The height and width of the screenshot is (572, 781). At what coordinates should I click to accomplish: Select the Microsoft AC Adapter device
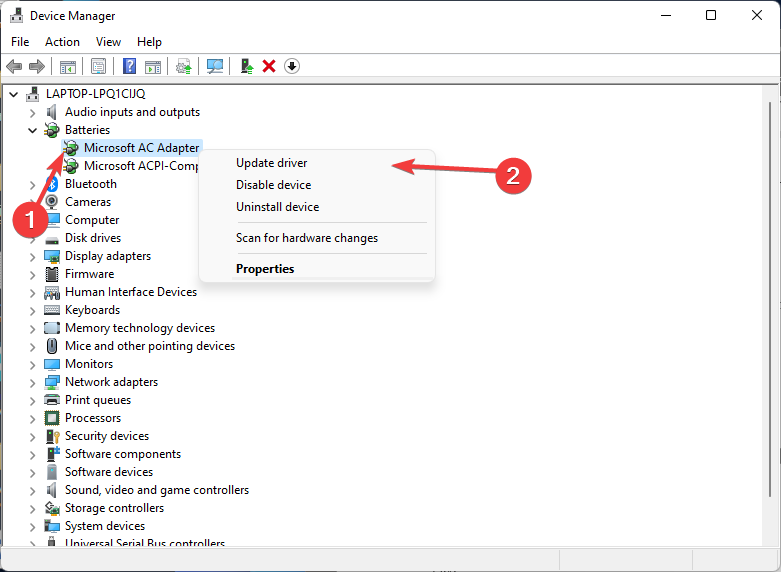pos(141,148)
